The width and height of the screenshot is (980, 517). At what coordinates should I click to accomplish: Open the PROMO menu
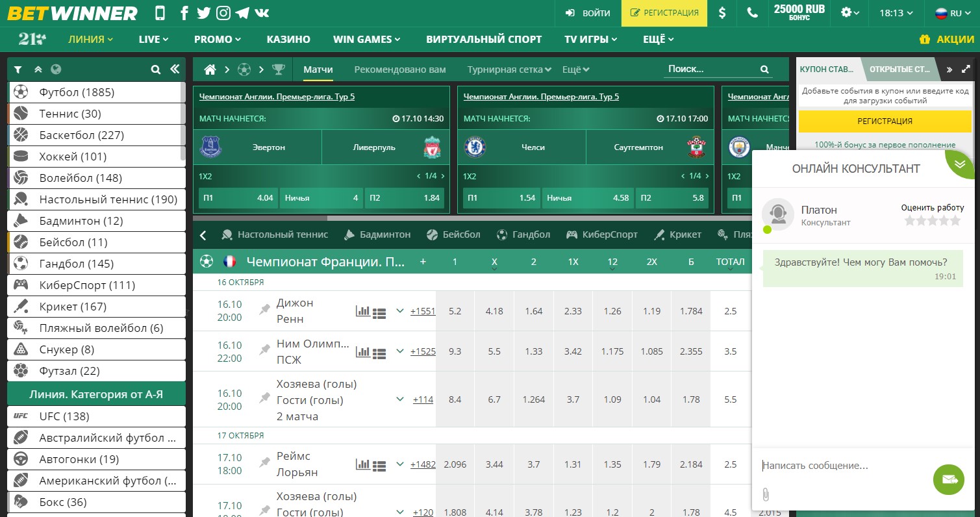[218, 39]
